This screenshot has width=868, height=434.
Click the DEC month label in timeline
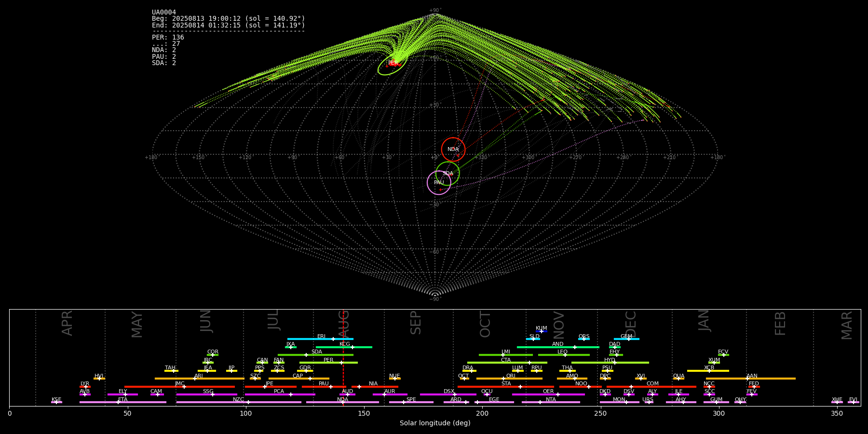[631, 324]
